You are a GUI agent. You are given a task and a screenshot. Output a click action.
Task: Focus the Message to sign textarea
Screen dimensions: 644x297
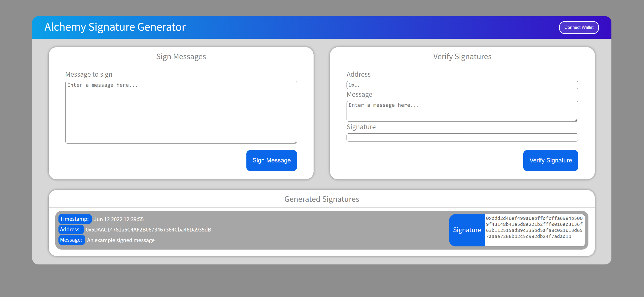[x=181, y=112]
